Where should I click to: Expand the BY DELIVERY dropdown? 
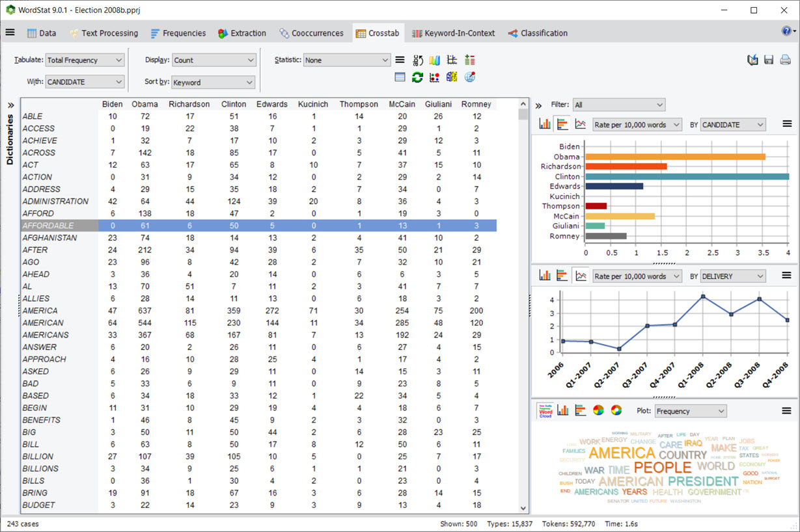click(x=733, y=276)
